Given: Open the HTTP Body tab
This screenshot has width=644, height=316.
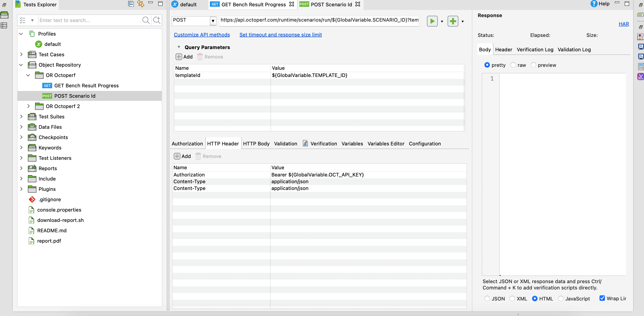Looking at the screenshot, I should 256,143.
